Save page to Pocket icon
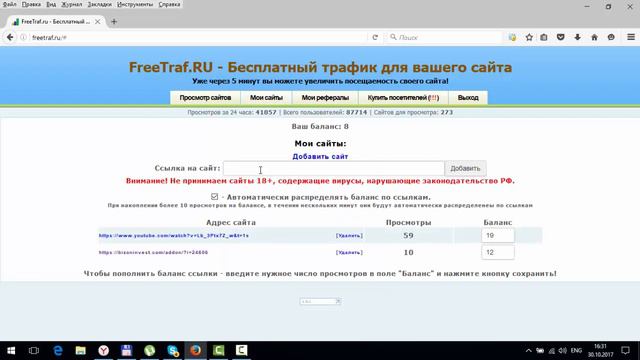The image size is (640, 360). [x=560, y=37]
